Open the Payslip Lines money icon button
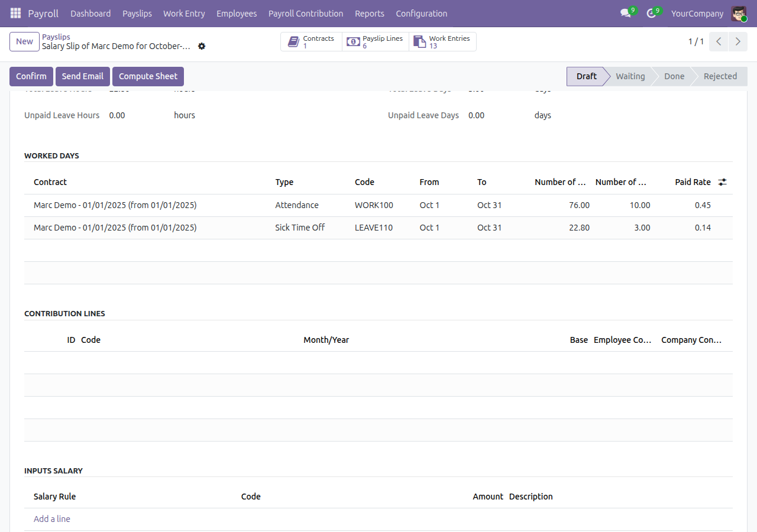 pyautogui.click(x=353, y=41)
